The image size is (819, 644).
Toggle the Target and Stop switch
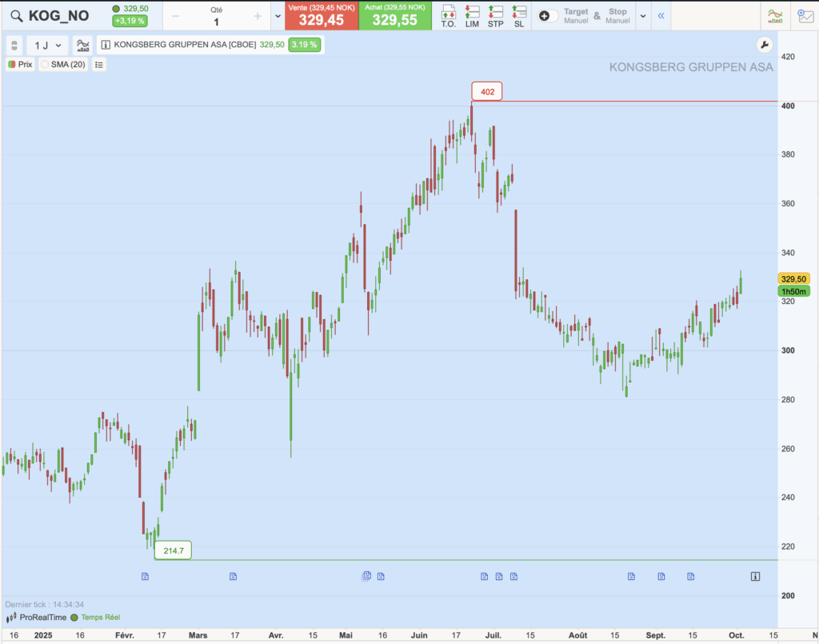tap(549, 15)
